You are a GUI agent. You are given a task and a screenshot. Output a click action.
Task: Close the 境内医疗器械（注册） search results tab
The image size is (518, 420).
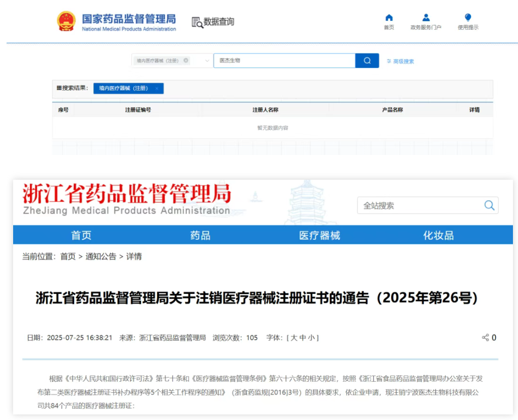click(x=157, y=88)
